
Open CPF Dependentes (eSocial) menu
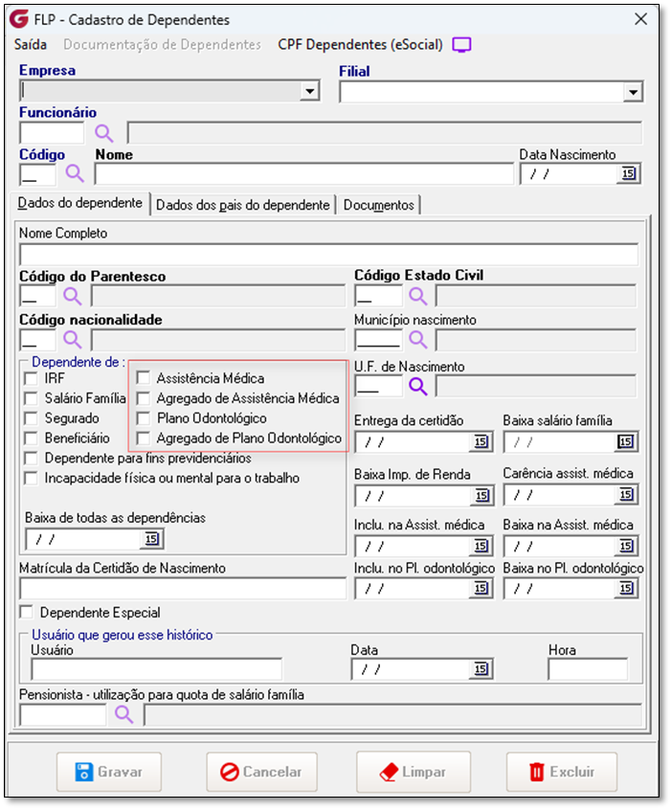coord(360,45)
